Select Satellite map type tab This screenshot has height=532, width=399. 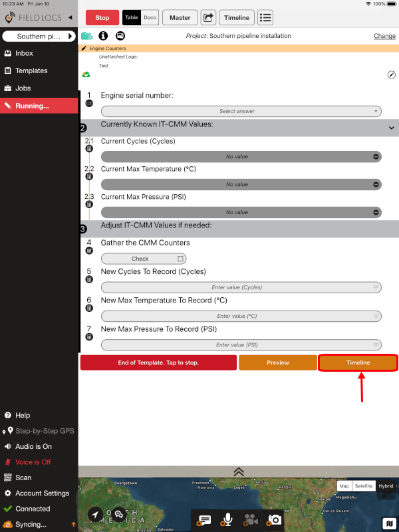[x=364, y=486]
